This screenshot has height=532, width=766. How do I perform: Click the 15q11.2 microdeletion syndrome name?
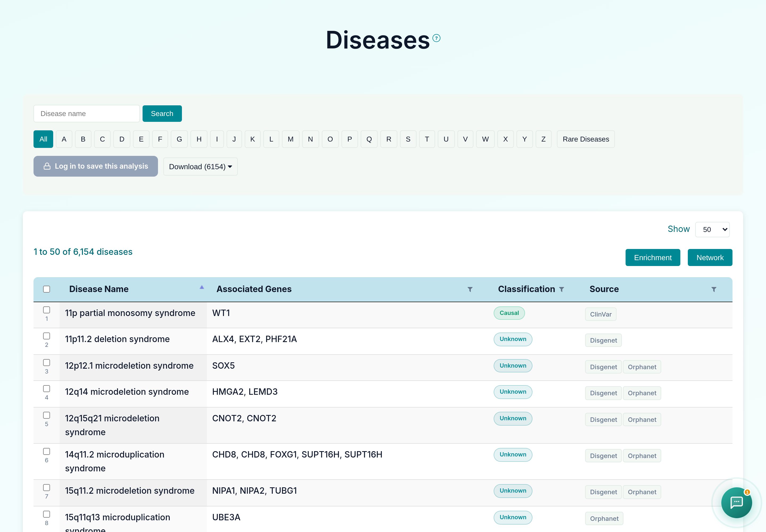tap(130, 490)
